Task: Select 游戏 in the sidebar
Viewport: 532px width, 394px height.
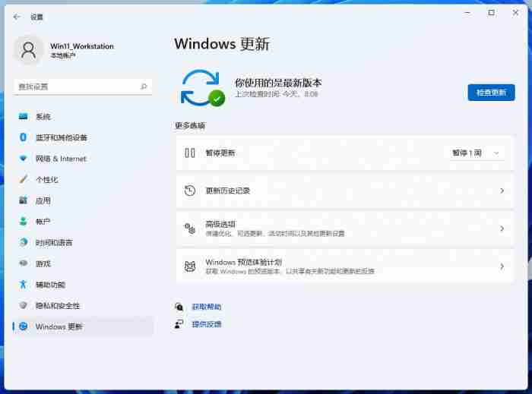Action: 83,263
